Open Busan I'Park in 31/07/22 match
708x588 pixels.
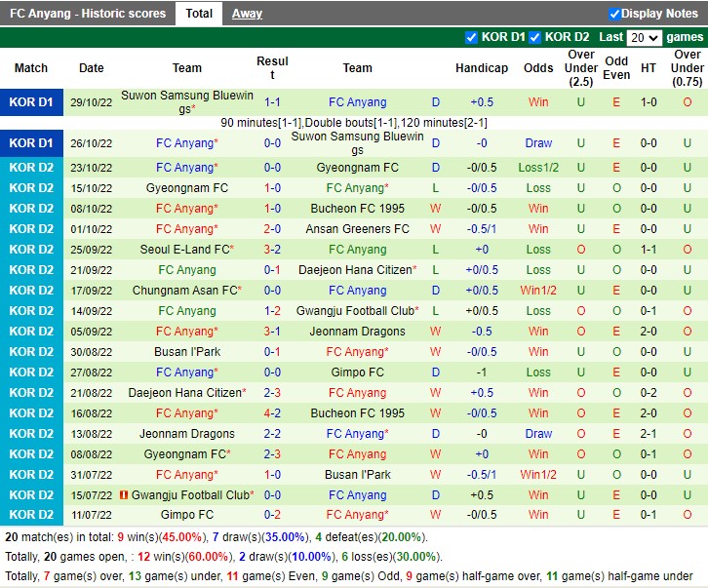[357, 475]
